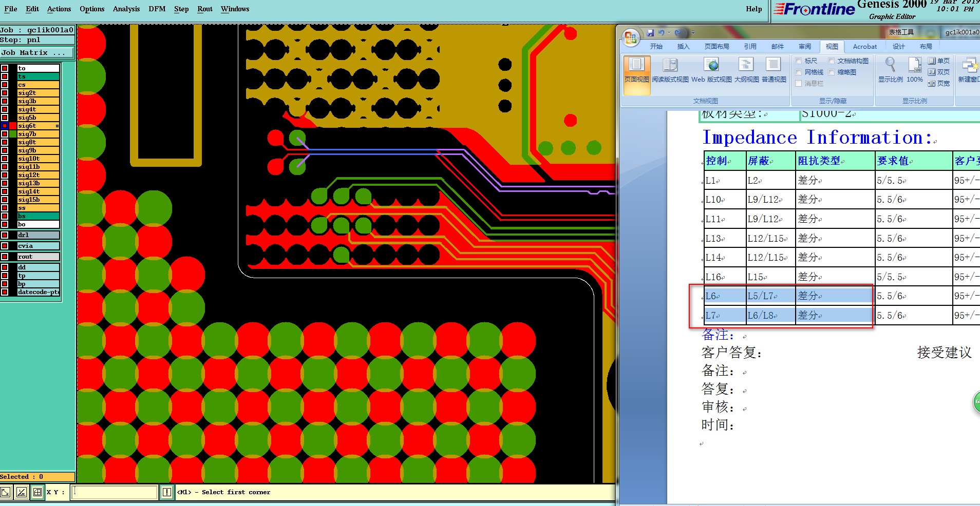Choose 双页 two-page view
This screenshot has height=506, width=980.
click(938, 72)
